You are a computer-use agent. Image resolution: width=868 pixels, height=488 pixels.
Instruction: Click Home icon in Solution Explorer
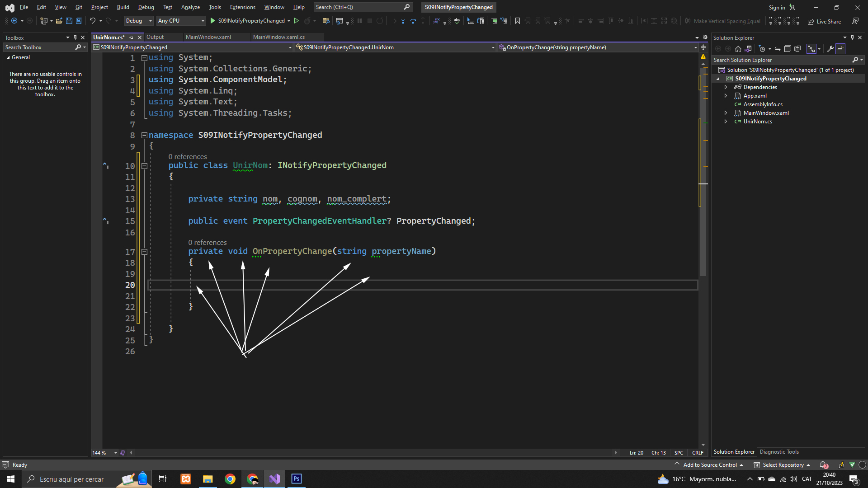pyautogui.click(x=738, y=49)
